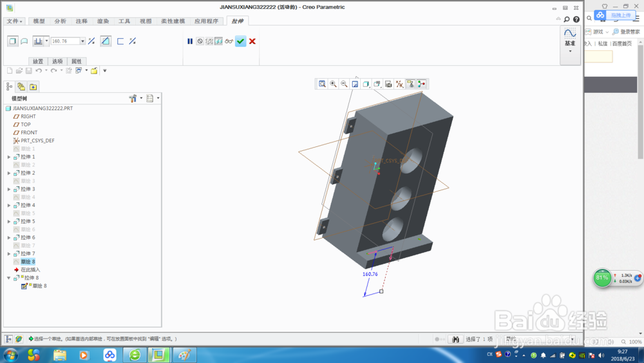Toggle the remove material option

coord(106,41)
